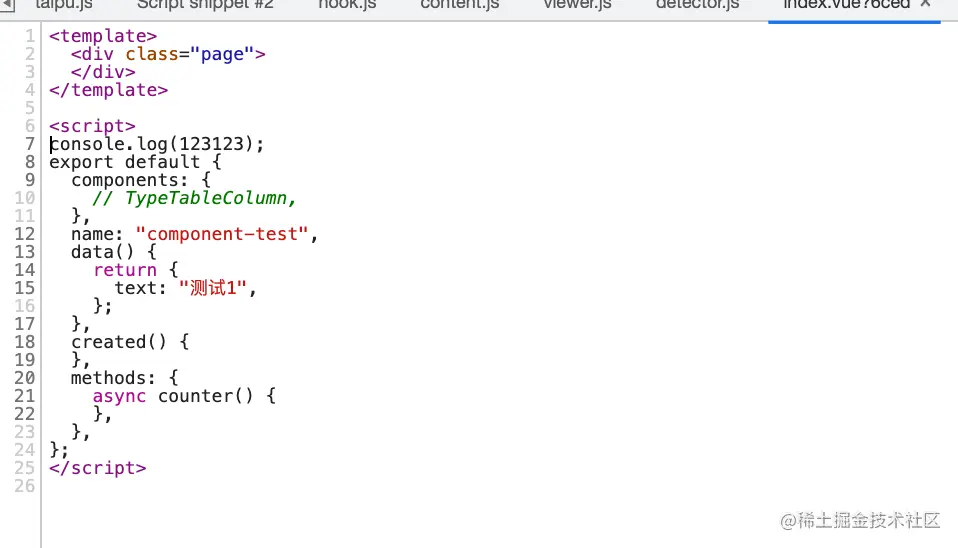958x548 pixels.
Task: Close the index.vue?6ced tab
Action: [x=926, y=4]
